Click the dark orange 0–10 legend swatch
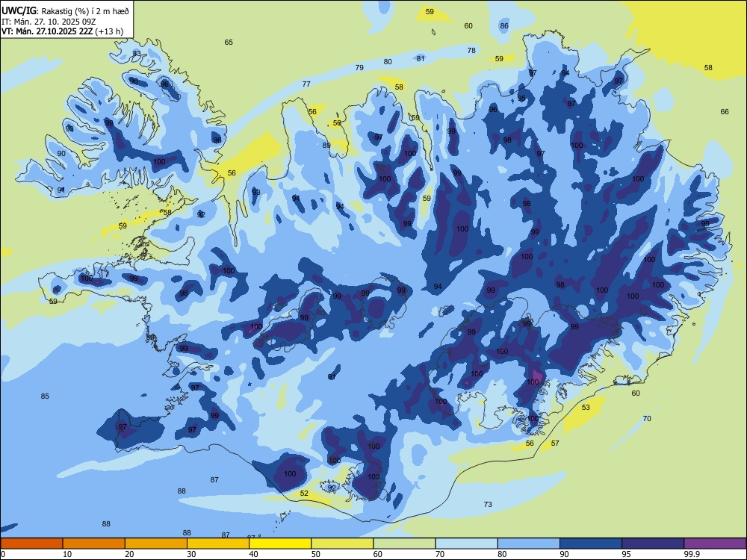 point(31,544)
